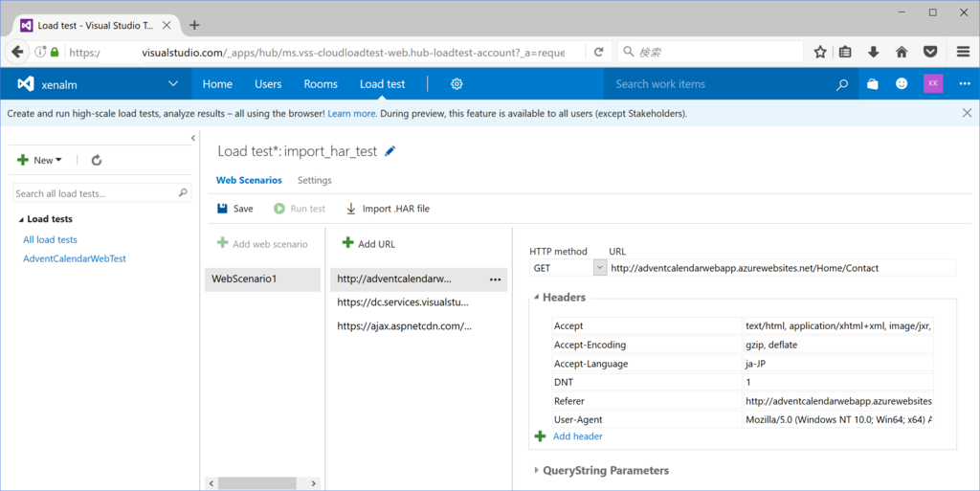The width and height of the screenshot is (980, 491).
Task: Go back with the browser back arrow
Action: (x=17, y=52)
